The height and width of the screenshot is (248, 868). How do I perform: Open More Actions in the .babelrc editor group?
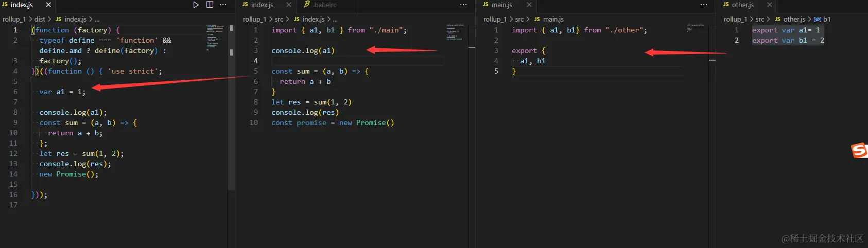[x=463, y=5]
